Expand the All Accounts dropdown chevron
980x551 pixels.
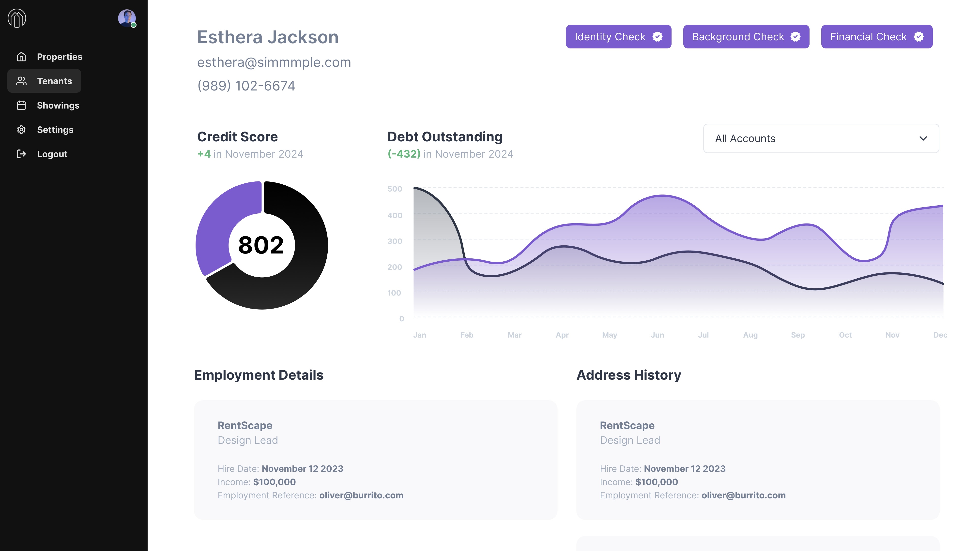pyautogui.click(x=923, y=138)
